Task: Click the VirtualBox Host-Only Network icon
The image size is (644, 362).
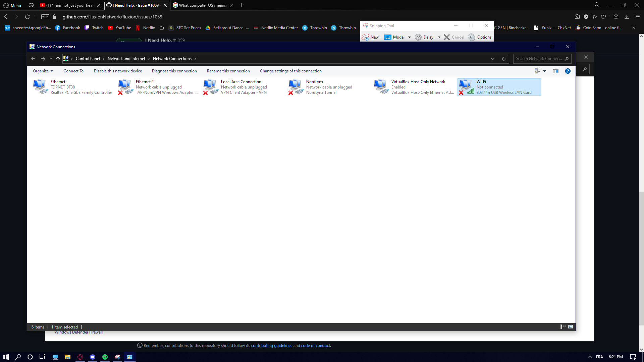Action: (x=381, y=85)
